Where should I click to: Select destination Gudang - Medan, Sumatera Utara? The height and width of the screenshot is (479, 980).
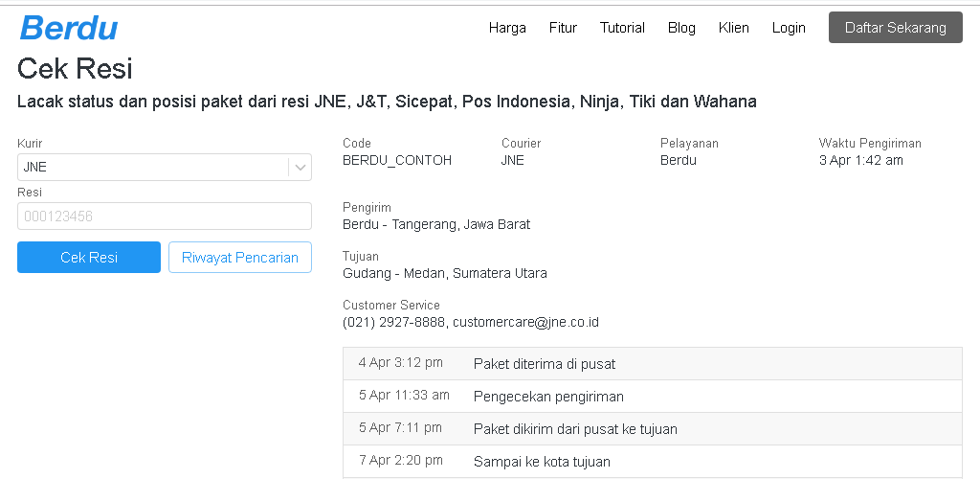[x=445, y=273]
